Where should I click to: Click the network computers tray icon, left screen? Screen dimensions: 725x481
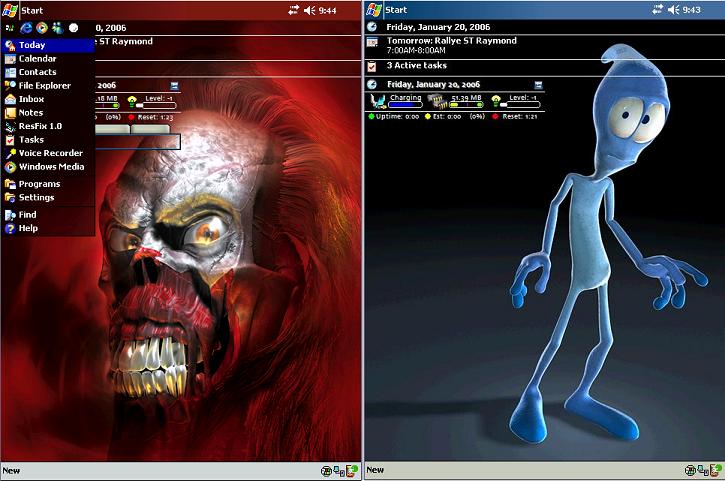(x=339, y=471)
